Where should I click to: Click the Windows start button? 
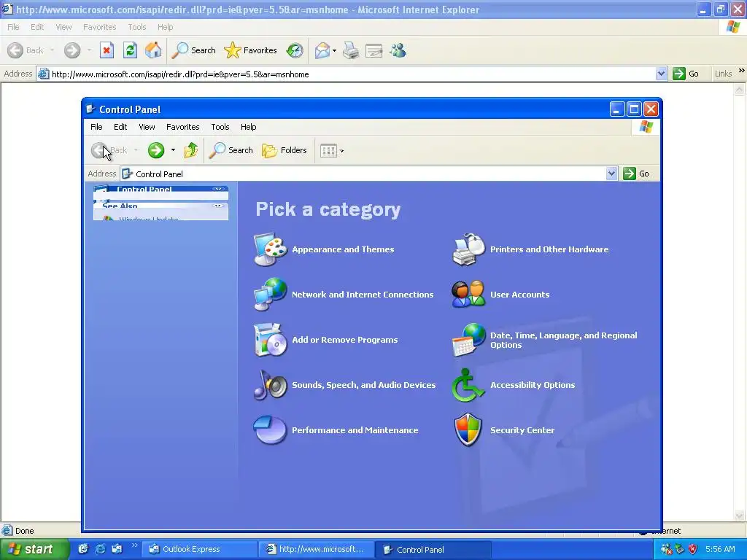tap(34, 549)
